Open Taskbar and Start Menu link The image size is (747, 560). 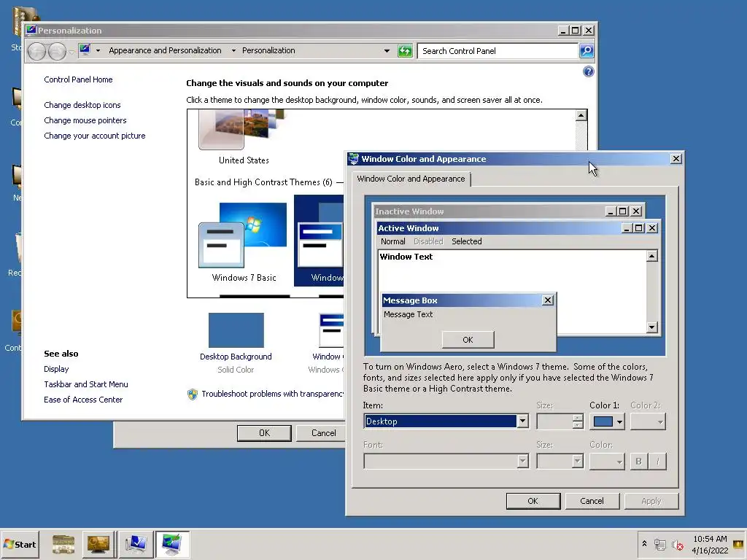(x=86, y=384)
